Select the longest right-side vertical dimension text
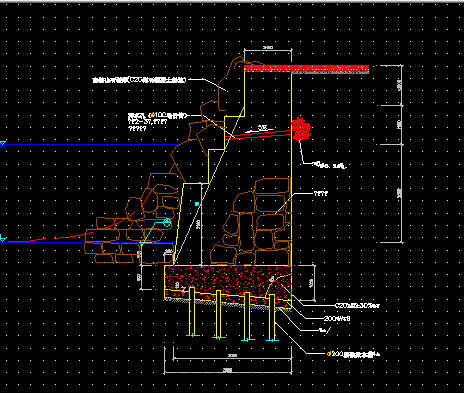 pos(399,193)
